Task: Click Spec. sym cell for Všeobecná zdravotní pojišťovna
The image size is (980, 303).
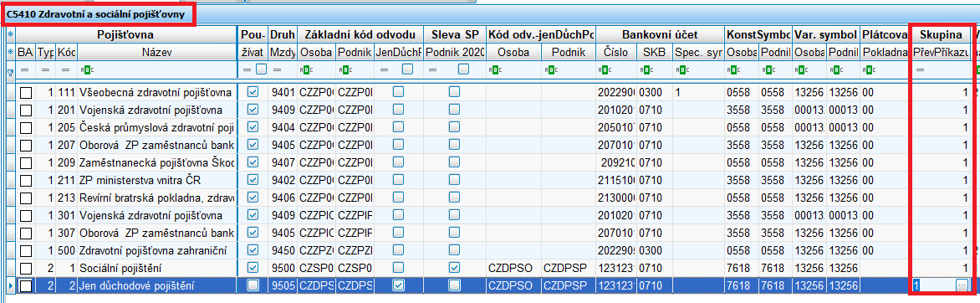Action: point(698,93)
